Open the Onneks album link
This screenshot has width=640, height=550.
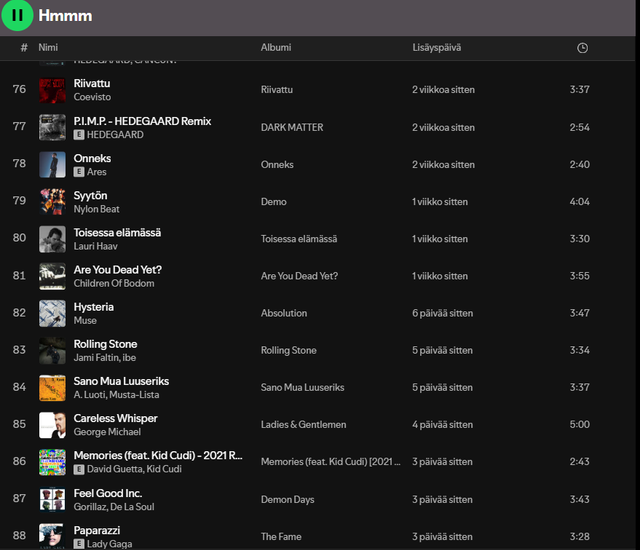(277, 164)
